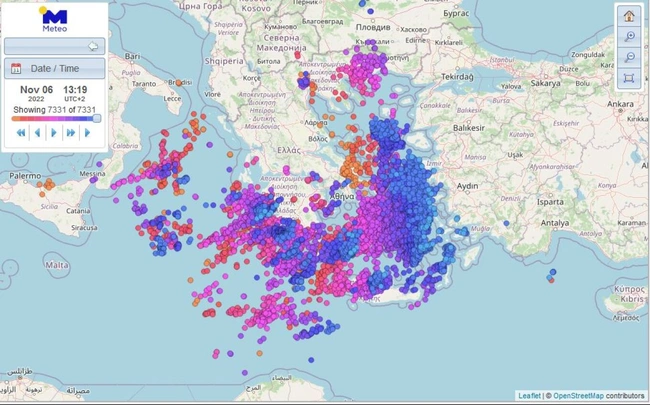This screenshot has width=650, height=405.
Task: Jump to last frame with double-right arrows
Action: [71, 132]
